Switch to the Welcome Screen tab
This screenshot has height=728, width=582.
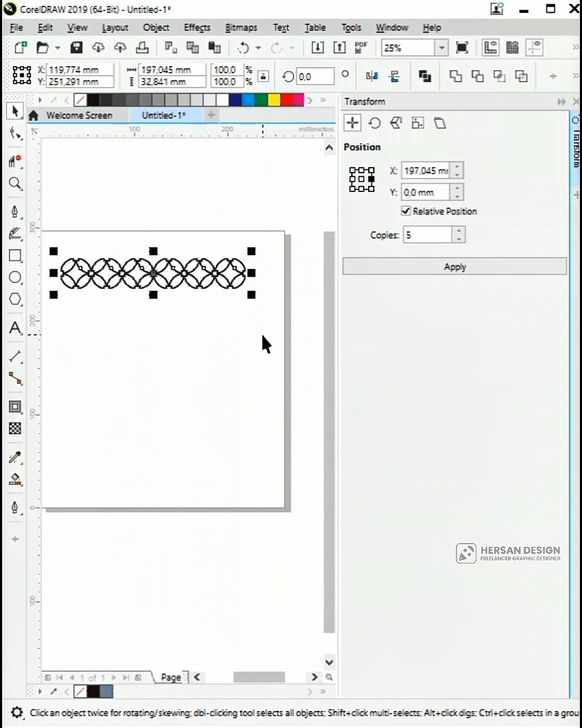coord(79,115)
